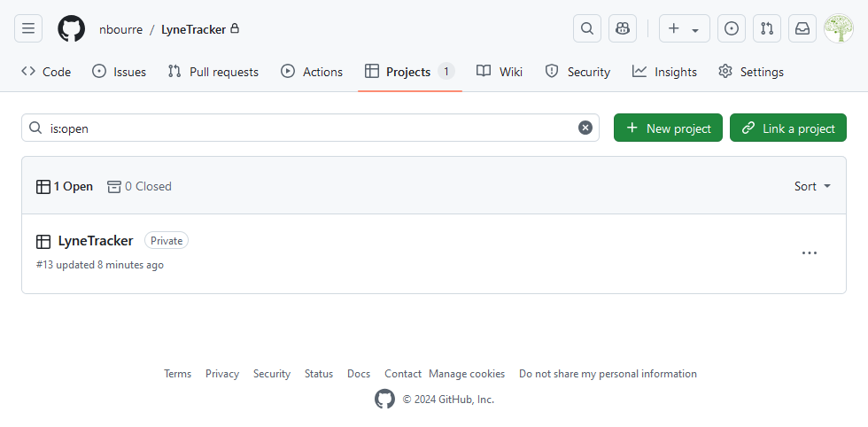
Task: Open the user avatar menu
Action: (x=838, y=29)
